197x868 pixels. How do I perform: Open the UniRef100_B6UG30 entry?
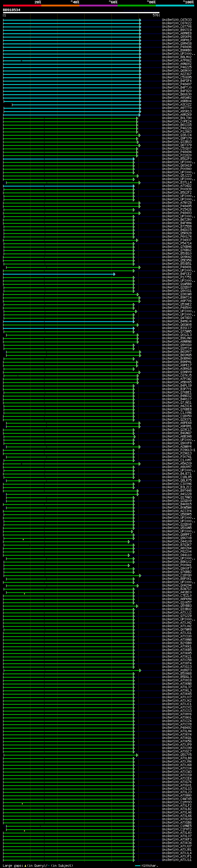177,94
